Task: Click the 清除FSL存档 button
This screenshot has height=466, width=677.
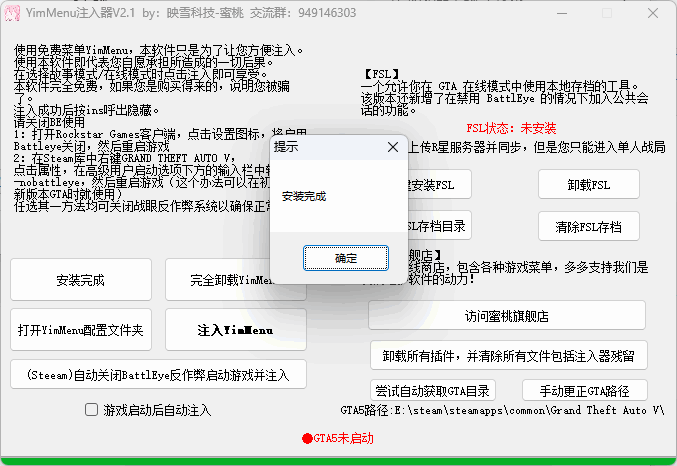Action: [x=588, y=226]
